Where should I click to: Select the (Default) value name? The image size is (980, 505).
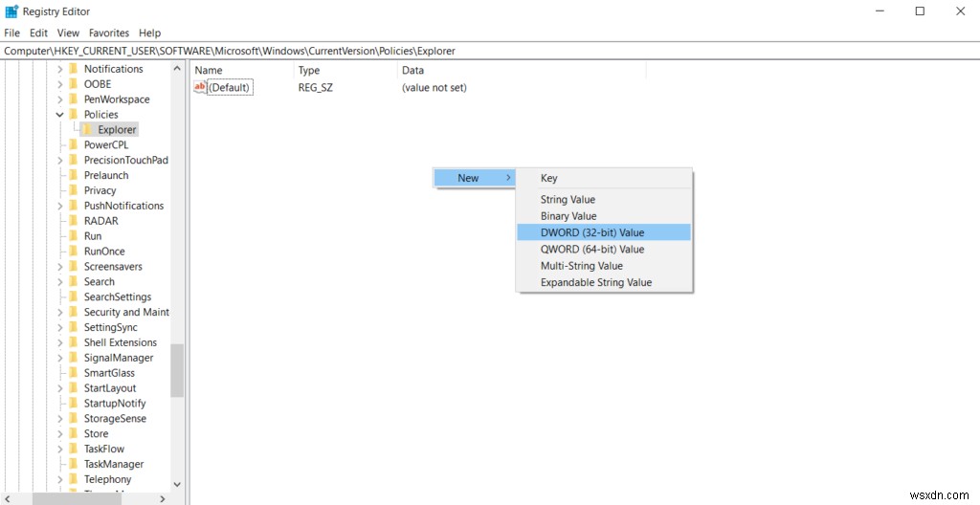pyautogui.click(x=230, y=88)
